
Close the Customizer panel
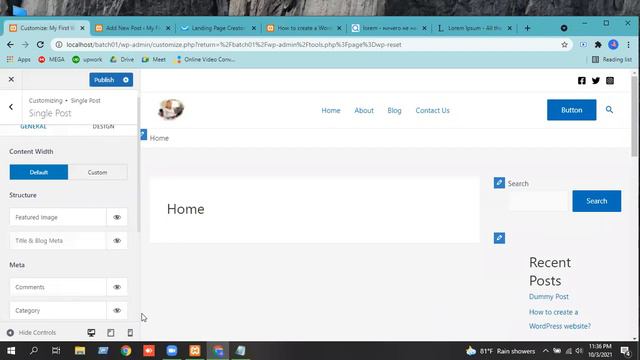(x=11, y=79)
